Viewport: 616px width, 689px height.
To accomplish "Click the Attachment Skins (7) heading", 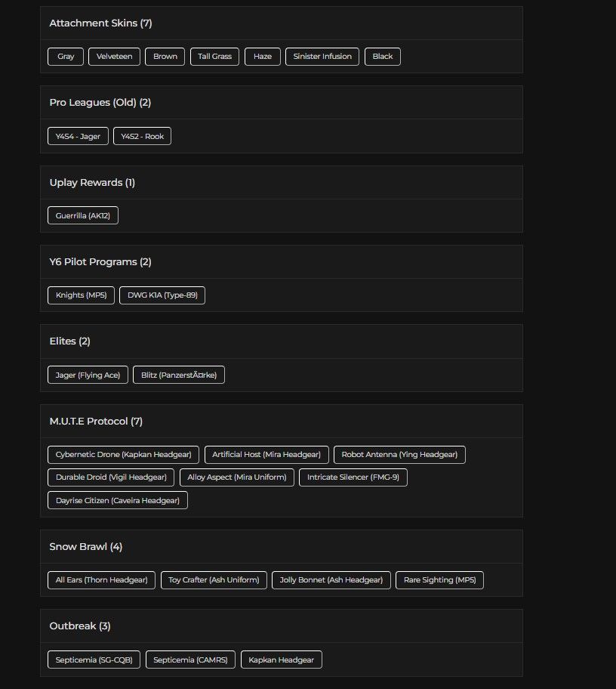I will (100, 23).
